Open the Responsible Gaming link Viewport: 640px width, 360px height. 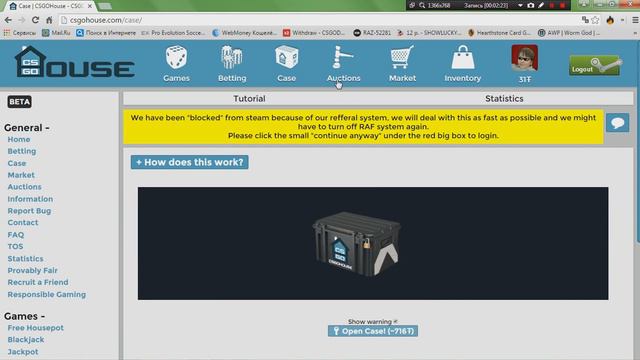coord(47,295)
